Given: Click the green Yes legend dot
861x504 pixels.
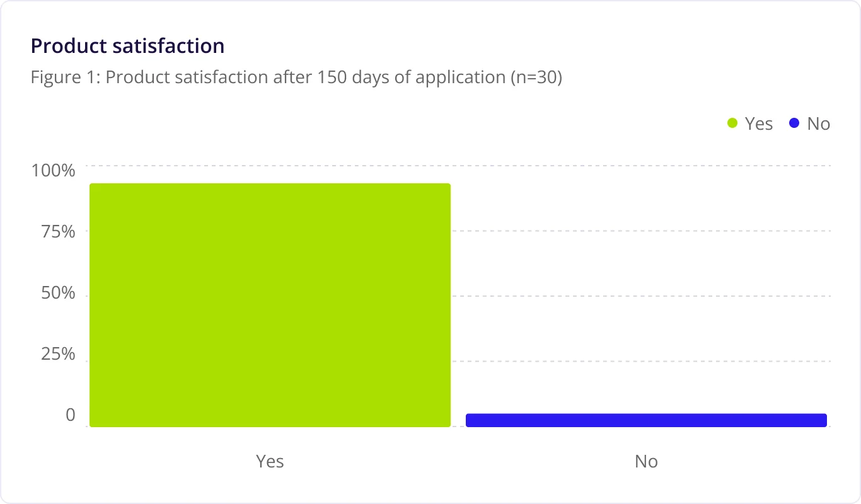Looking at the screenshot, I should [x=732, y=123].
